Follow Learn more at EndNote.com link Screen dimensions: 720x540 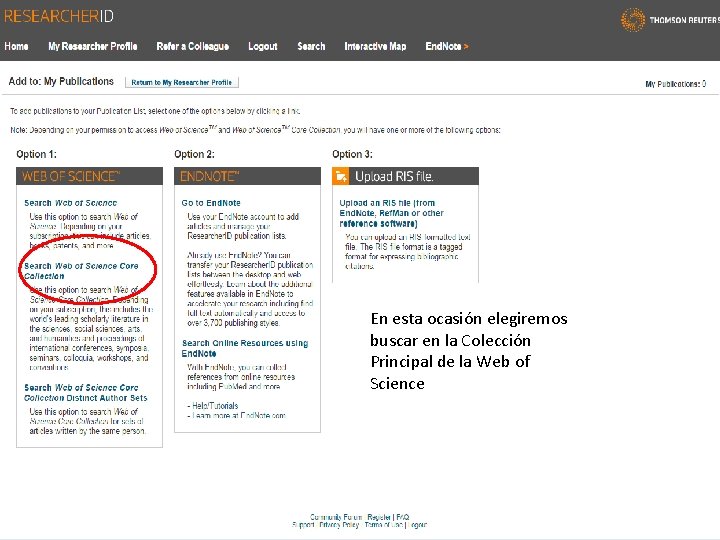click(239, 415)
